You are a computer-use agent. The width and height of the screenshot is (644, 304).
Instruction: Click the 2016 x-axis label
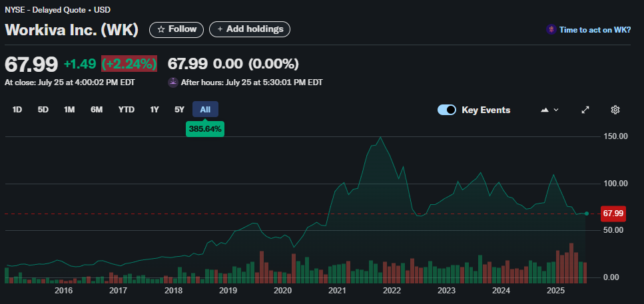coord(63,291)
